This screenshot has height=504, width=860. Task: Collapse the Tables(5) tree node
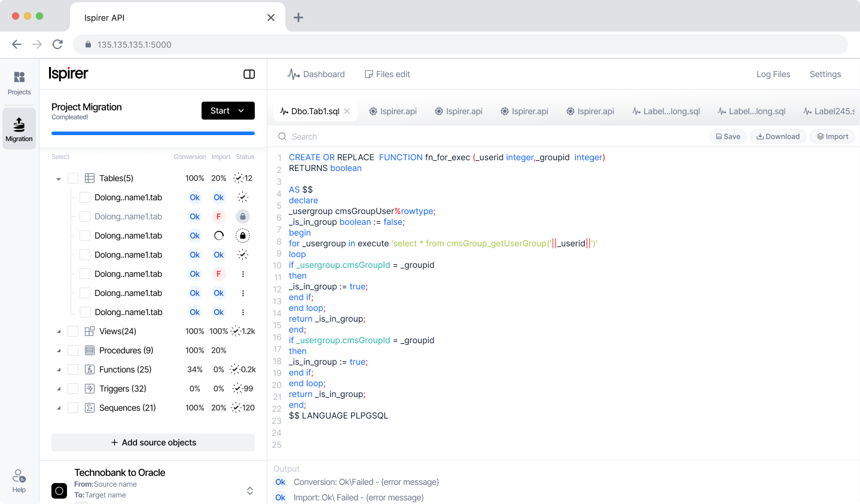59,179
